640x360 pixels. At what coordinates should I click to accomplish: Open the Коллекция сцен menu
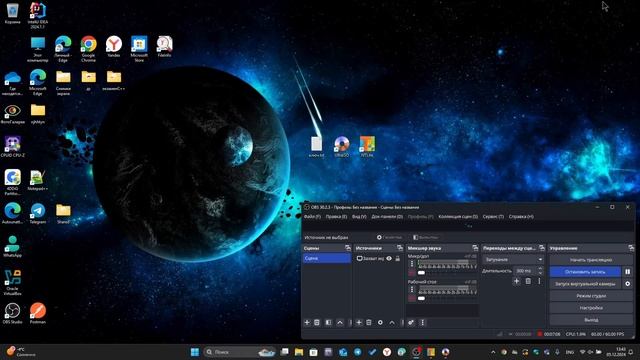coord(458,216)
